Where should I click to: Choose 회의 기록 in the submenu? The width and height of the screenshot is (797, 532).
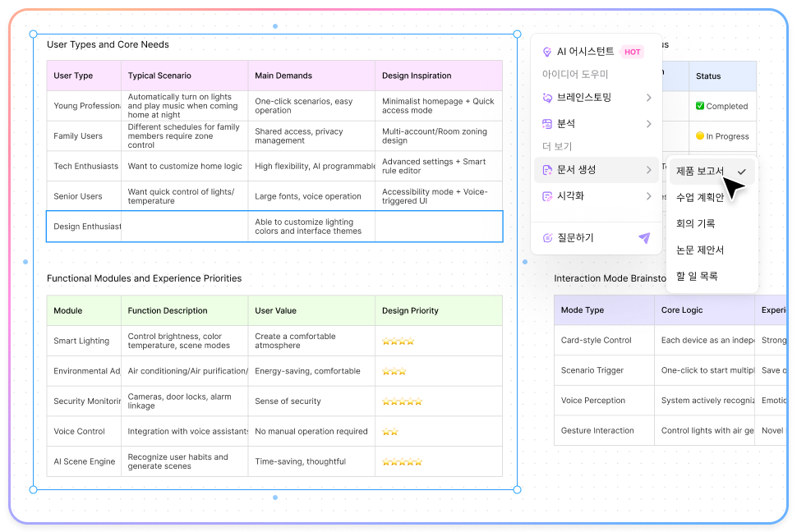click(x=695, y=223)
